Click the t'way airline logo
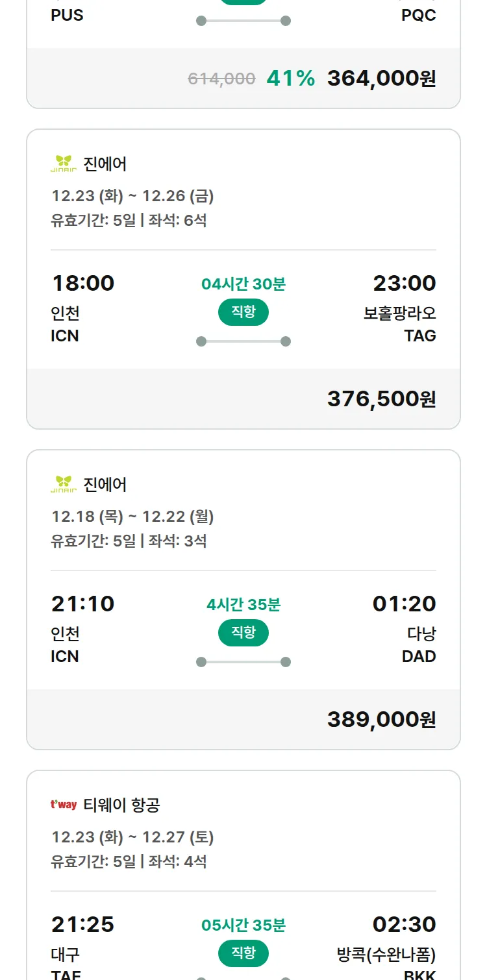 [64, 805]
